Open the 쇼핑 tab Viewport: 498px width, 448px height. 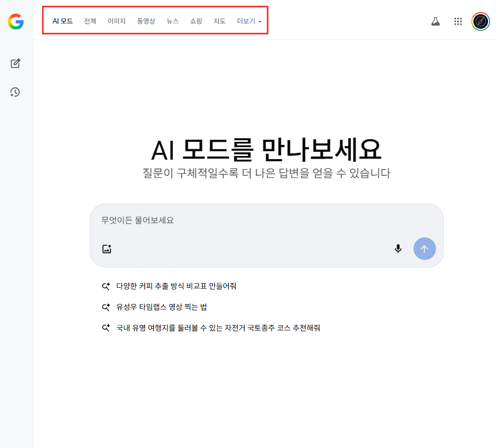coord(196,21)
